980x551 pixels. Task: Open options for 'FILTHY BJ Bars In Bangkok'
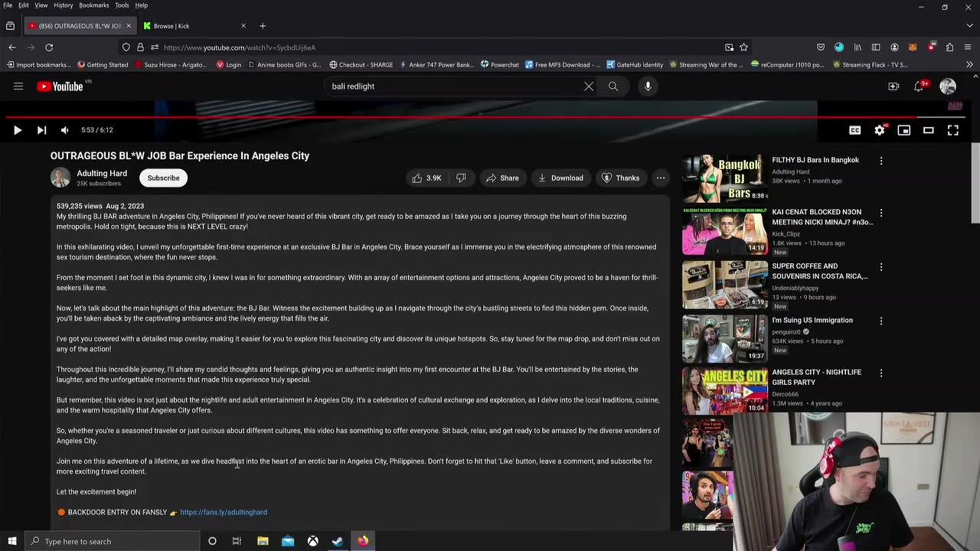881,161
